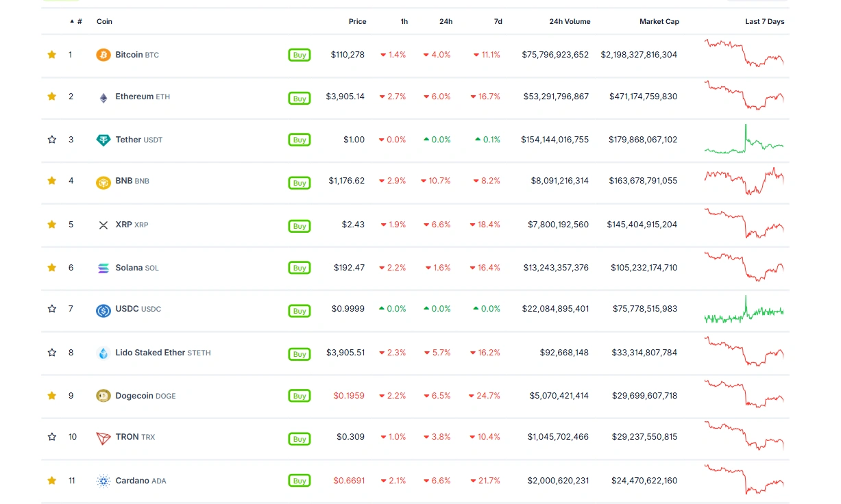
Task: Sort coins by 7d change header
Action: tap(498, 21)
